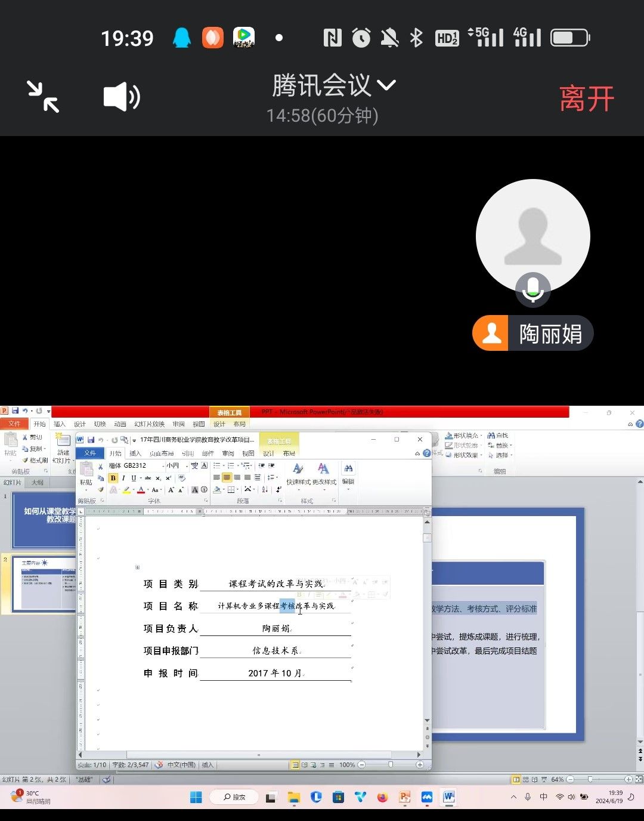Click the Word zoom slider at 100%
This screenshot has width=644, height=821.
[x=391, y=764]
